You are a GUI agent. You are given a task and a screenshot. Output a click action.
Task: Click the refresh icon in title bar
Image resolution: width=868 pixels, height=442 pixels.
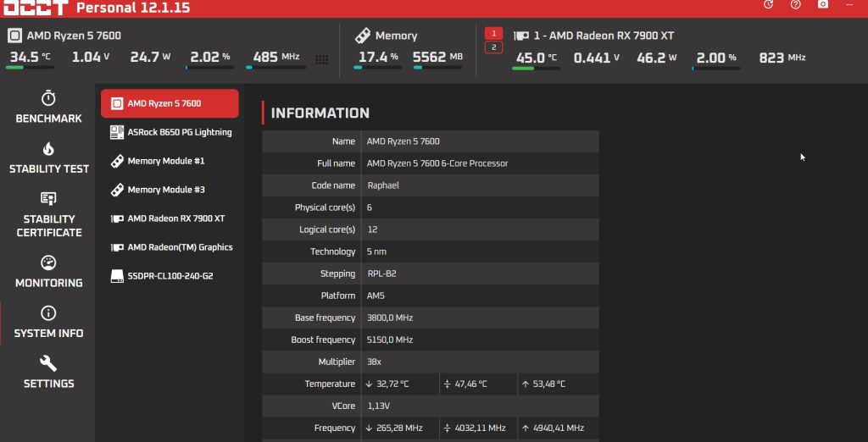[x=768, y=4]
